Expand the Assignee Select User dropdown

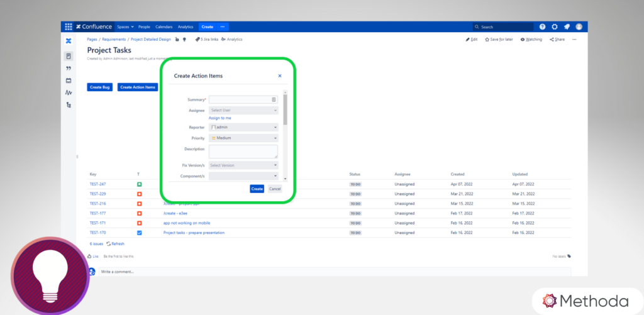click(243, 110)
